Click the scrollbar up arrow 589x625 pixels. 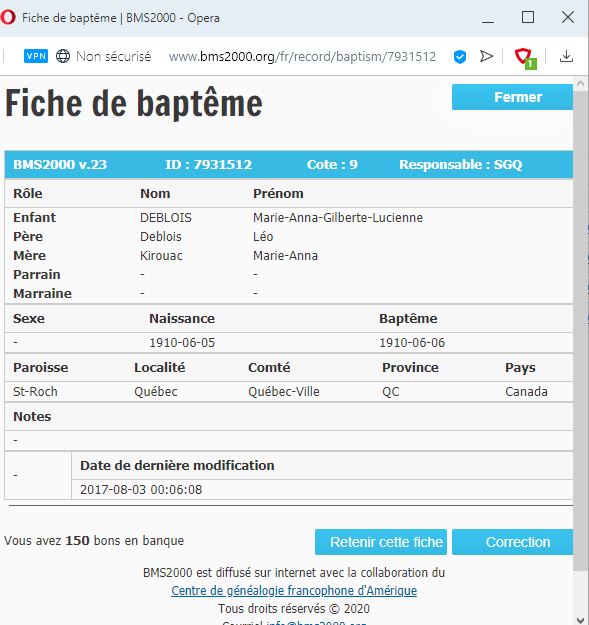pyautogui.click(x=580, y=84)
